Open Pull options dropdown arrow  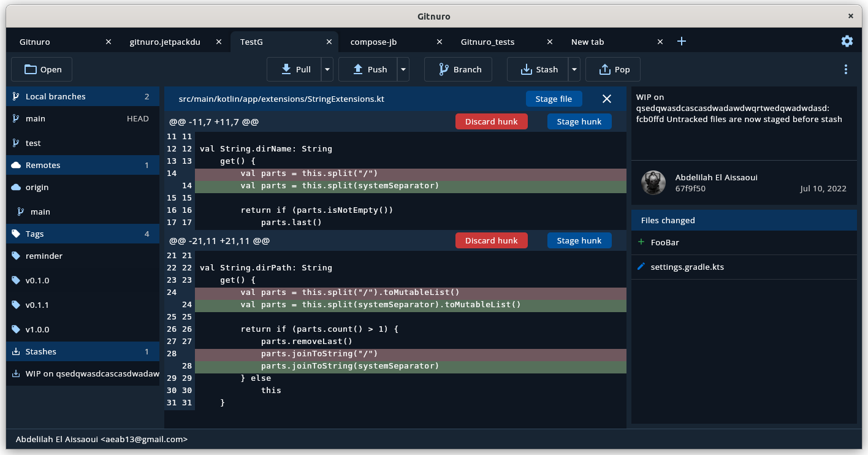pos(327,69)
